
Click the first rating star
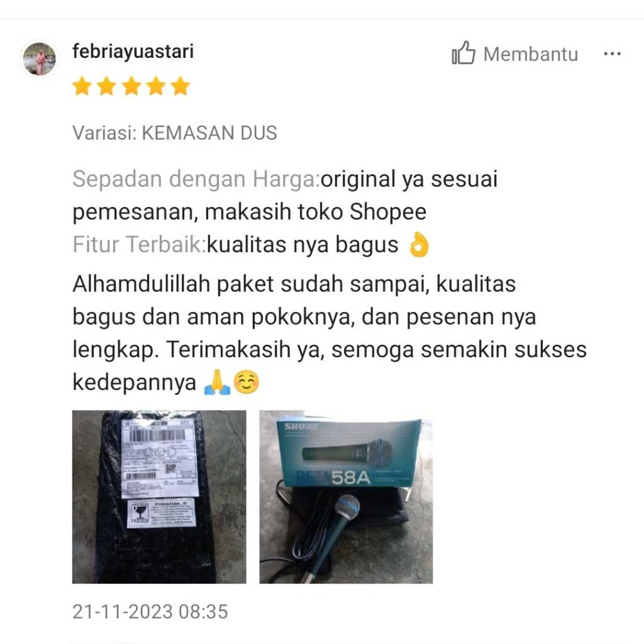[82, 86]
